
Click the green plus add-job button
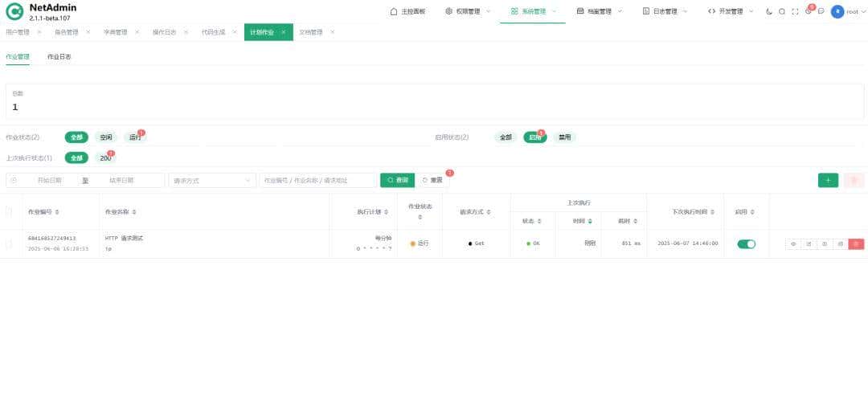tap(828, 181)
